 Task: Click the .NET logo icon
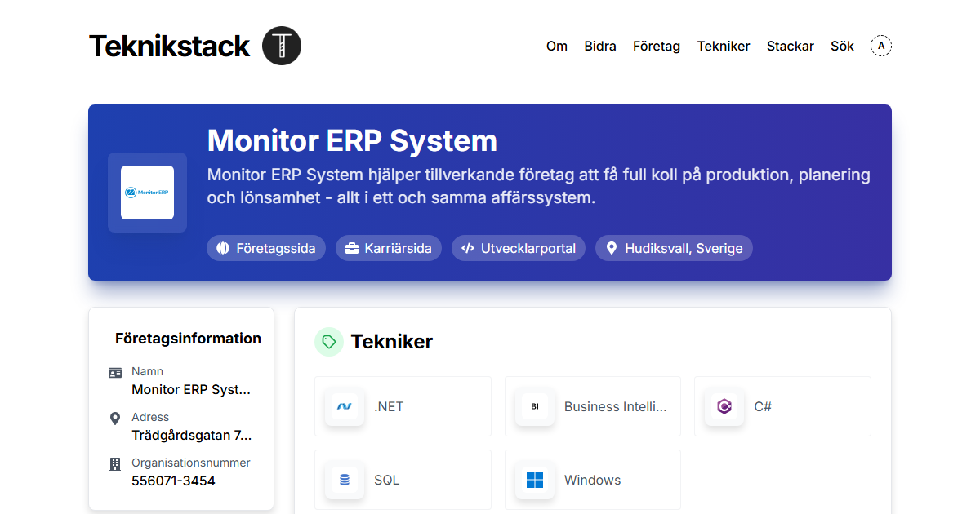point(345,406)
